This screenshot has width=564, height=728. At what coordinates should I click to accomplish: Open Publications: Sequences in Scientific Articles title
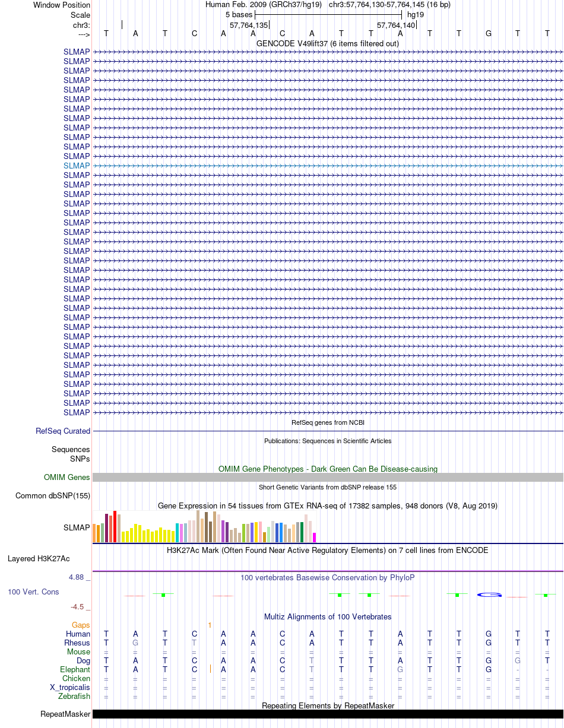pos(328,441)
